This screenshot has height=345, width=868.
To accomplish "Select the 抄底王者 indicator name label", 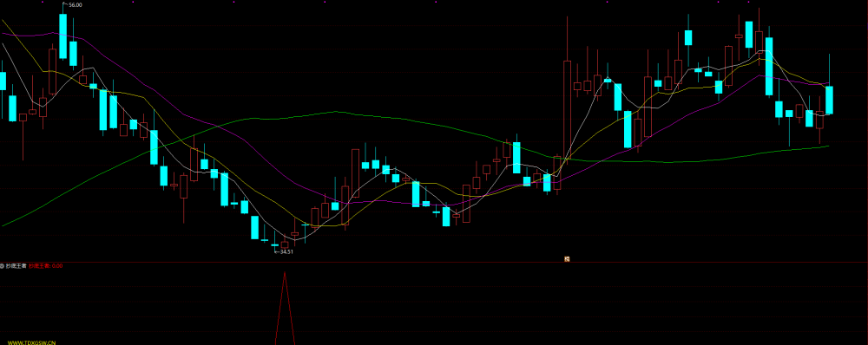I will pyautogui.click(x=16, y=266).
